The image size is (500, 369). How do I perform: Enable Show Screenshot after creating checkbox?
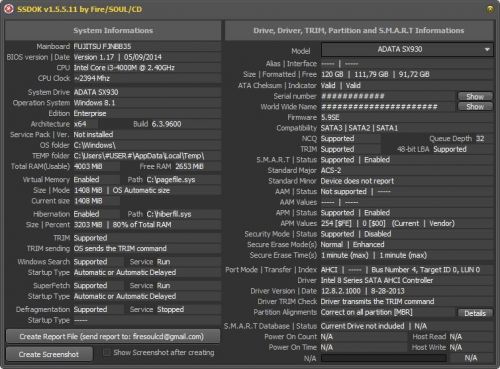click(107, 353)
